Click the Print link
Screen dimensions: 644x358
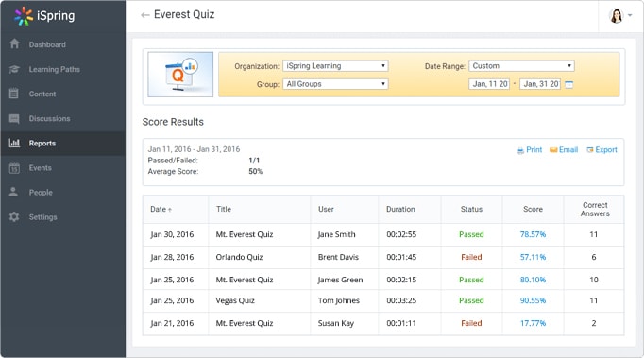(x=530, y=150)
